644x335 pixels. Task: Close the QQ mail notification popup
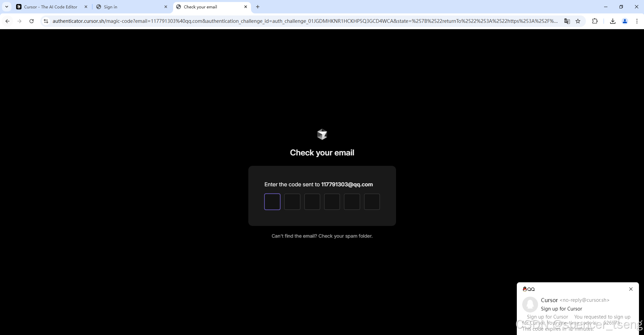[631, 289]
